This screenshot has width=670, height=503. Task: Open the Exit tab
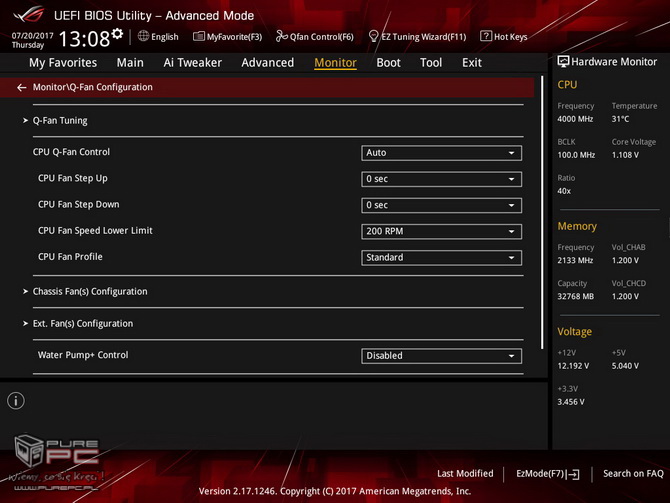[472, 63]
